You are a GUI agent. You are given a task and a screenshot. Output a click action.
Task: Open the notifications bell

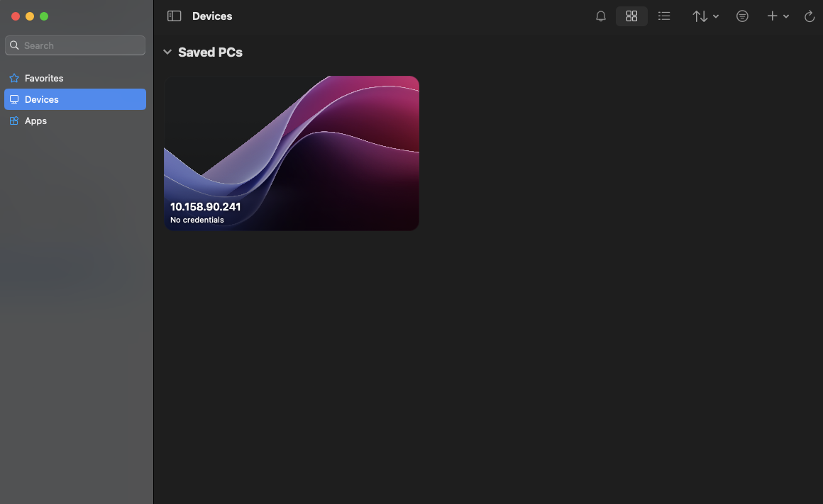pyautogui.click(x=601, y=16)
